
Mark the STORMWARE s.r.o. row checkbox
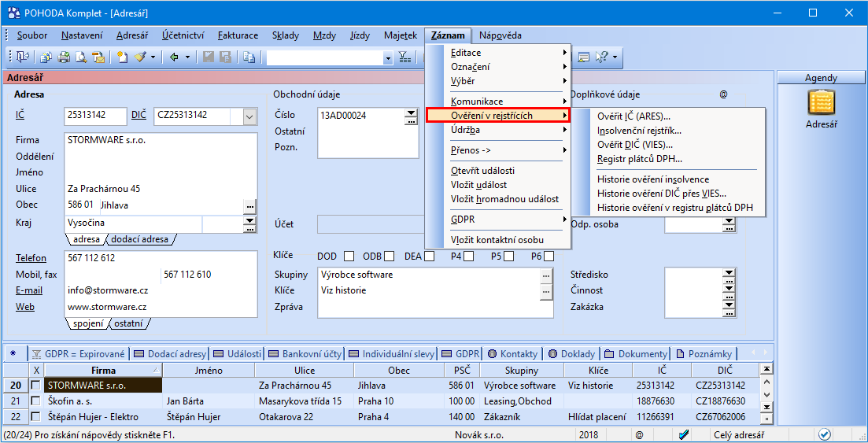(x=36, y=385)
